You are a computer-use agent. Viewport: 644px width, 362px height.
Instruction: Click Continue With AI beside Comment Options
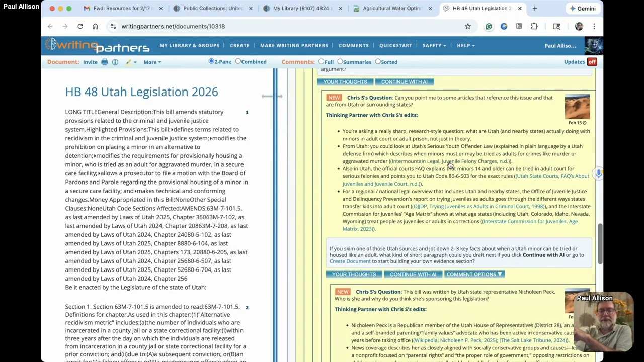pos(413,274)
